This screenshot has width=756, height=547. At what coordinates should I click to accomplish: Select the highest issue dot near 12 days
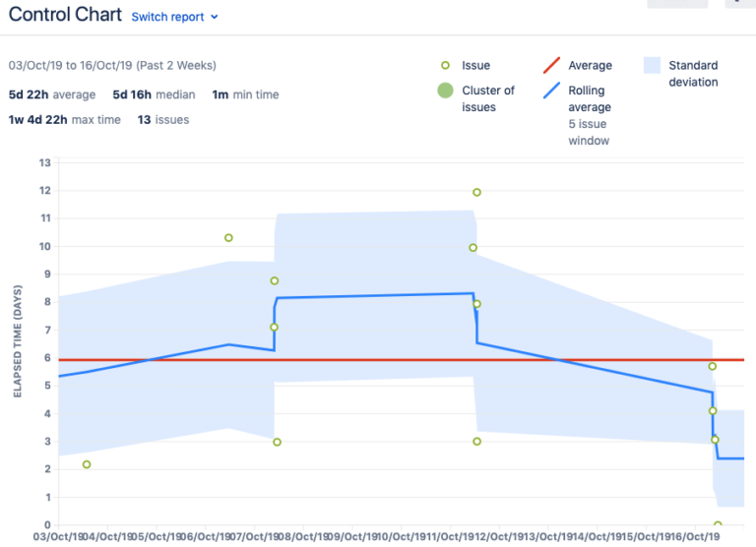point(476,193)
